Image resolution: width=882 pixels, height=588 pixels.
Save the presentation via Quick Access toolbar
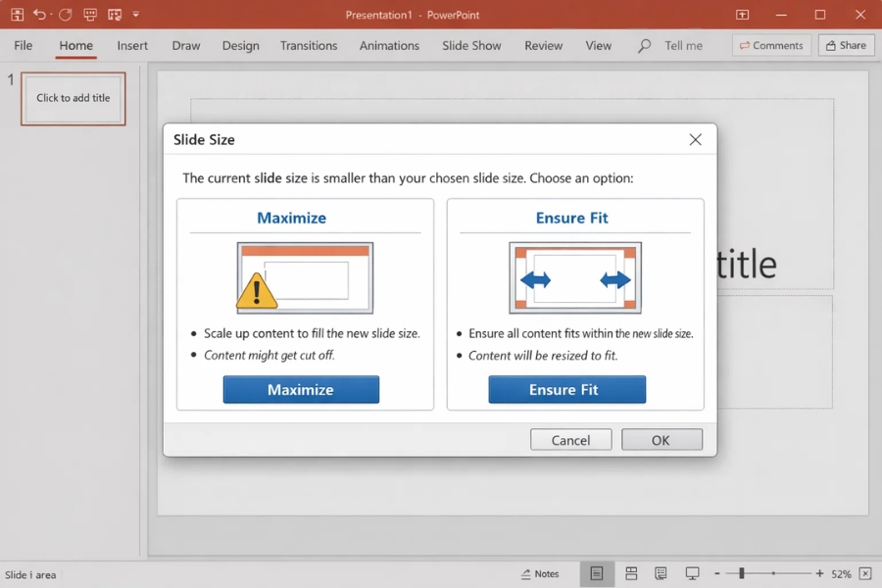[17, 15]
